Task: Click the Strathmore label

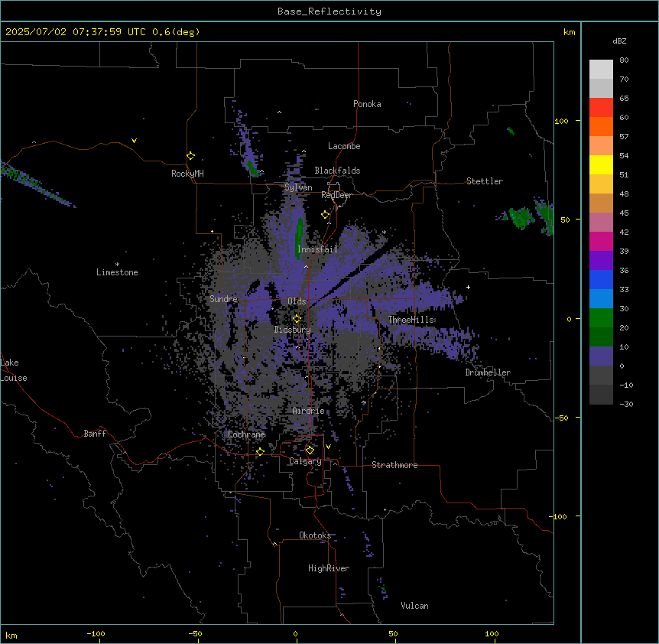Action: point(394,465)
